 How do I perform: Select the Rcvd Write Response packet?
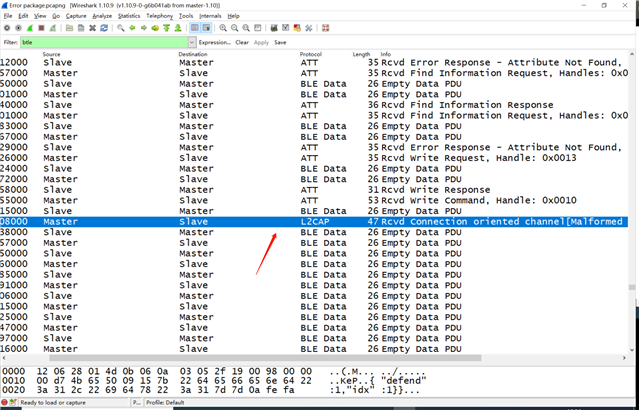[314, 190]
